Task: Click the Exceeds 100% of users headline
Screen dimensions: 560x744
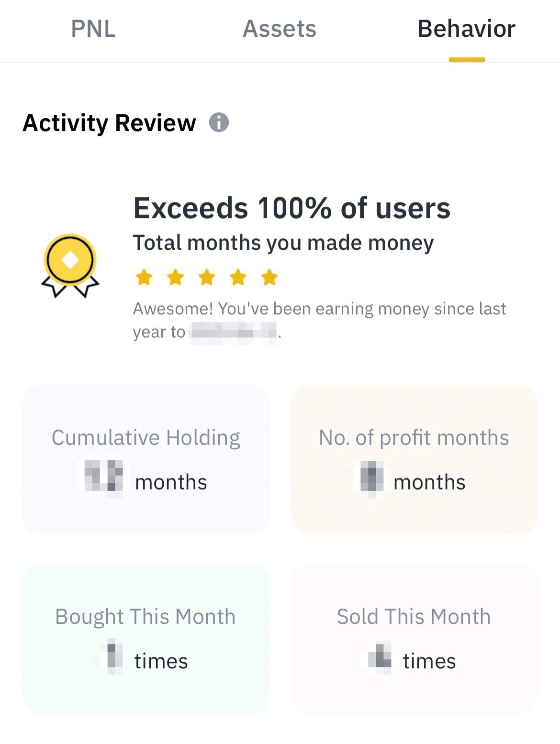Action: [x=291, y=208]
